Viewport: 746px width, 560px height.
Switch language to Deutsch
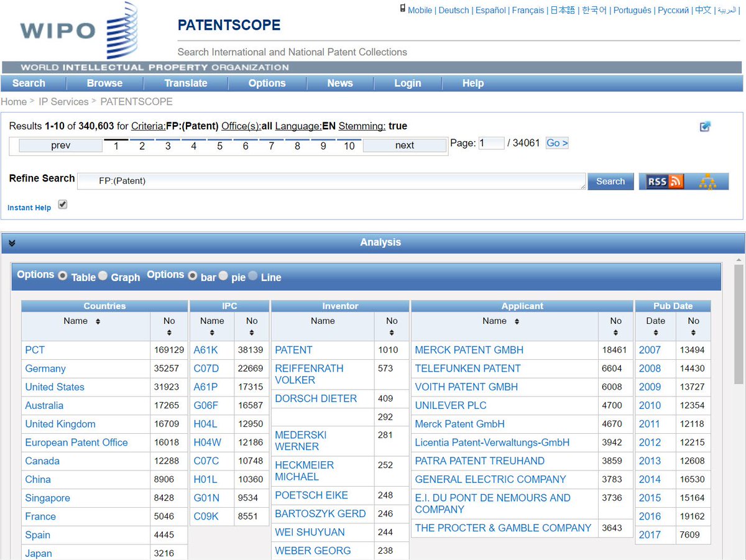(x=454, y=11)
